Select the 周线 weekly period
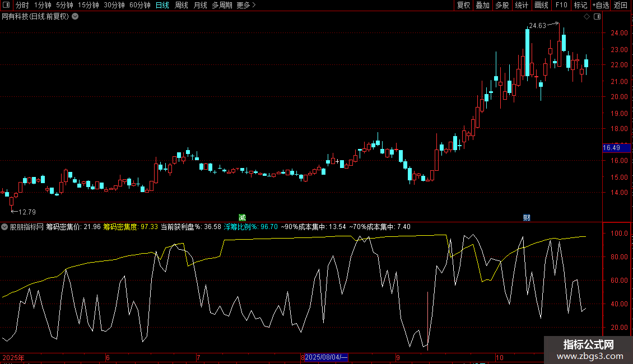Screen dimensions: 633x364 [181, 5]
